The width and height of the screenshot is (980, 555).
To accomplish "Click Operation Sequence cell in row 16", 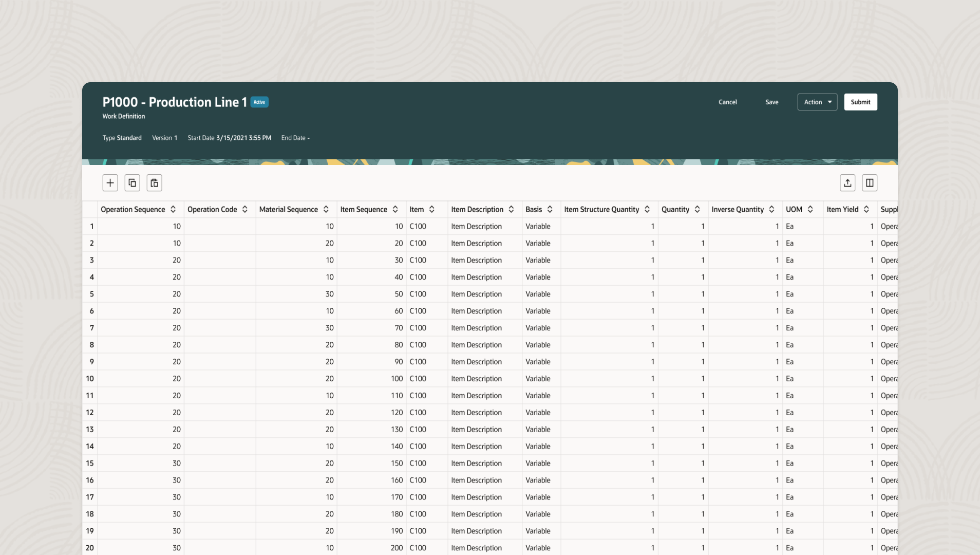I will pos(141,480).
